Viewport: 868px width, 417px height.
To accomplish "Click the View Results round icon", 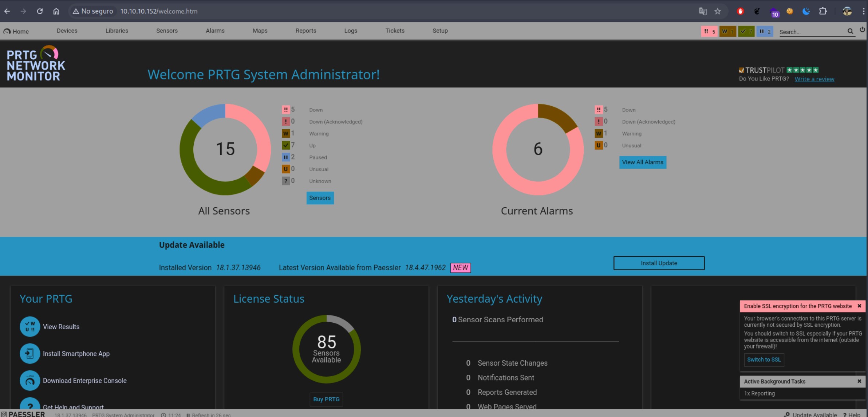I will pos(30,326).
